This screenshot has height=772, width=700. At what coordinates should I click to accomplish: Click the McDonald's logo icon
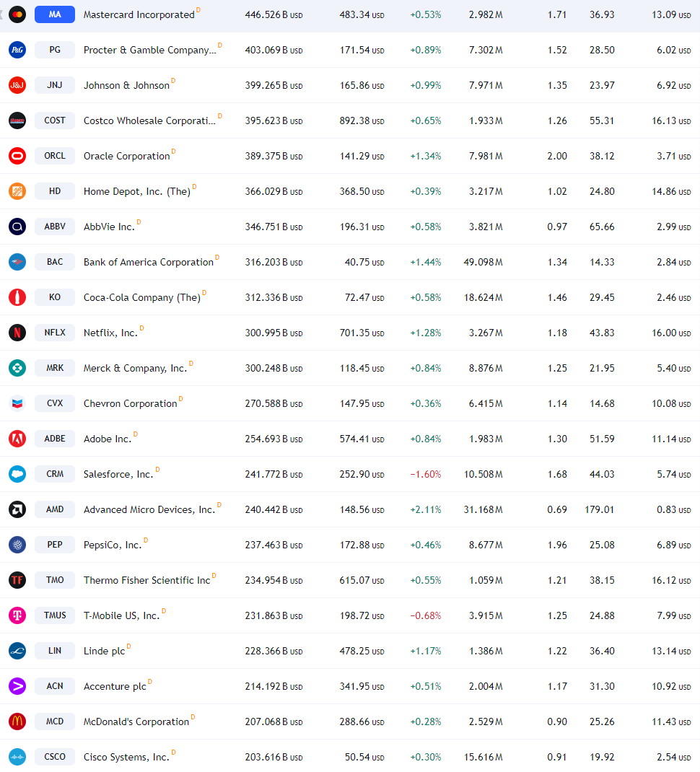click(17, 721)
